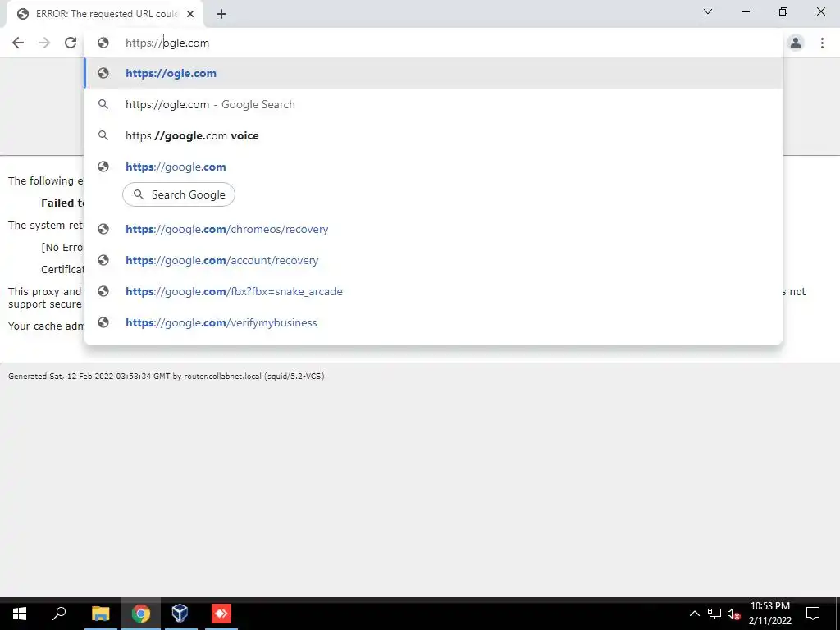Open the Chrome profile avatar menu

click(796, 43)
